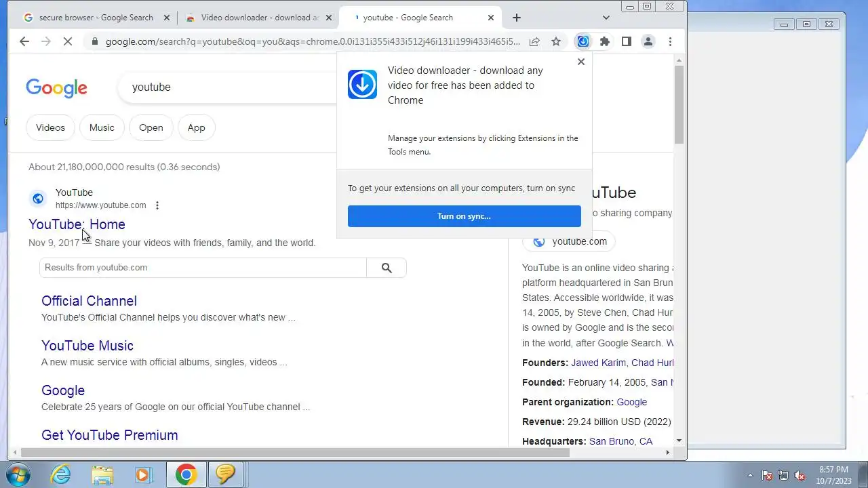The width and height of the screenshot is (868, 488).
Task: Open the YouTube: Home result link
Action: [77, 224]
